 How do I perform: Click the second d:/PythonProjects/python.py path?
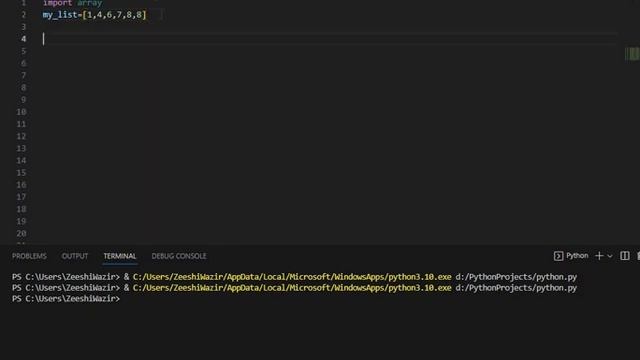[x=516, y=288]
